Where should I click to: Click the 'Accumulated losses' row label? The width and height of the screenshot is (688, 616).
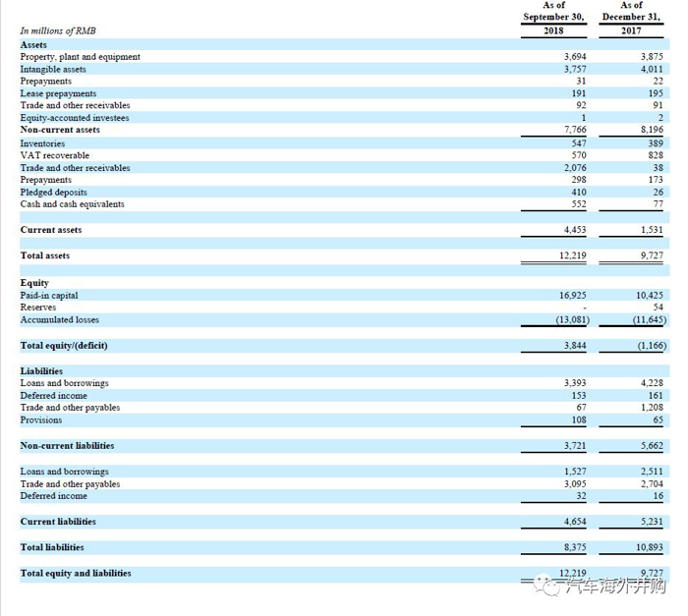(x=60, y=320)
